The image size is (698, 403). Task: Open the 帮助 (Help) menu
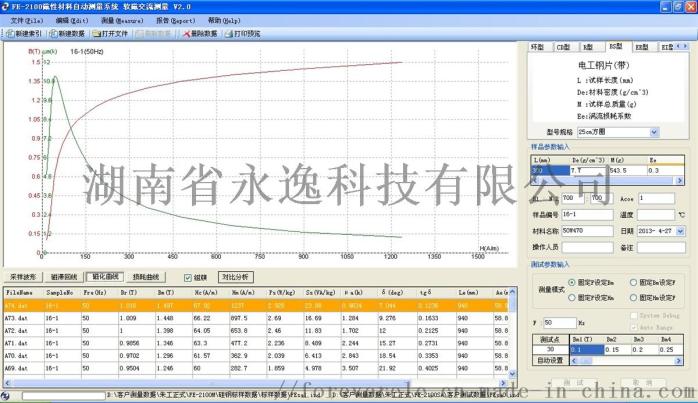(x=224, y=20)
